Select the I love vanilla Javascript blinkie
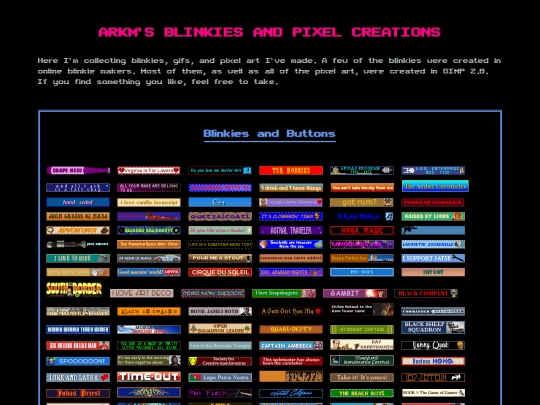The height and width of the screenshot is (405, 540). (x=149, y=202)
